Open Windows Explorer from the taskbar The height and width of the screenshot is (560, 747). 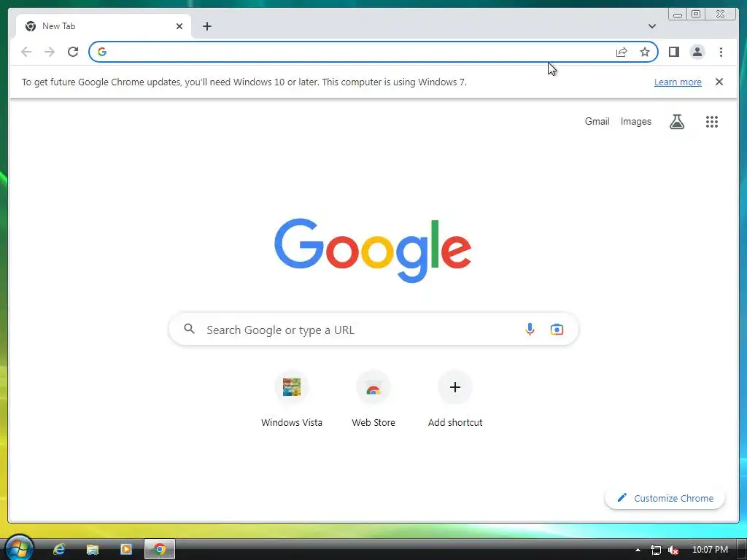[x=93, y=550]
